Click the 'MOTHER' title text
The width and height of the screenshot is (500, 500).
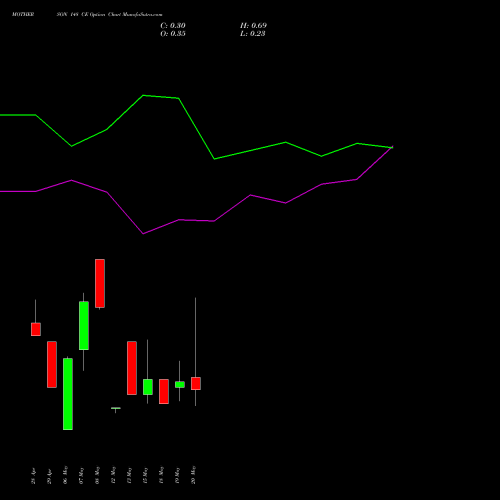coord(23,15)
